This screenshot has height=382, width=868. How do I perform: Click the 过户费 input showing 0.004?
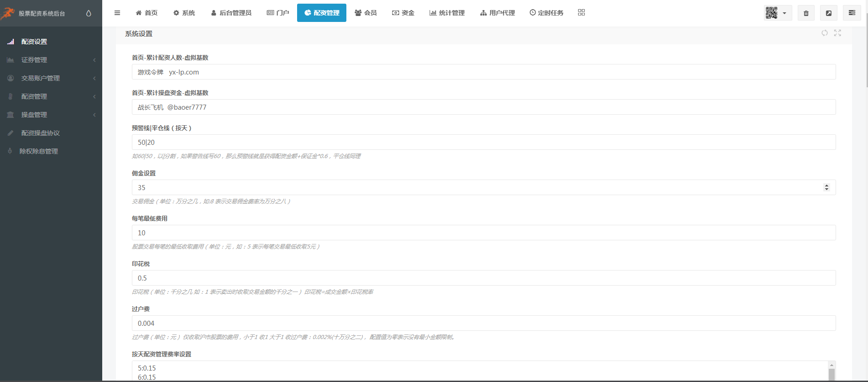(x=484, y=323)
